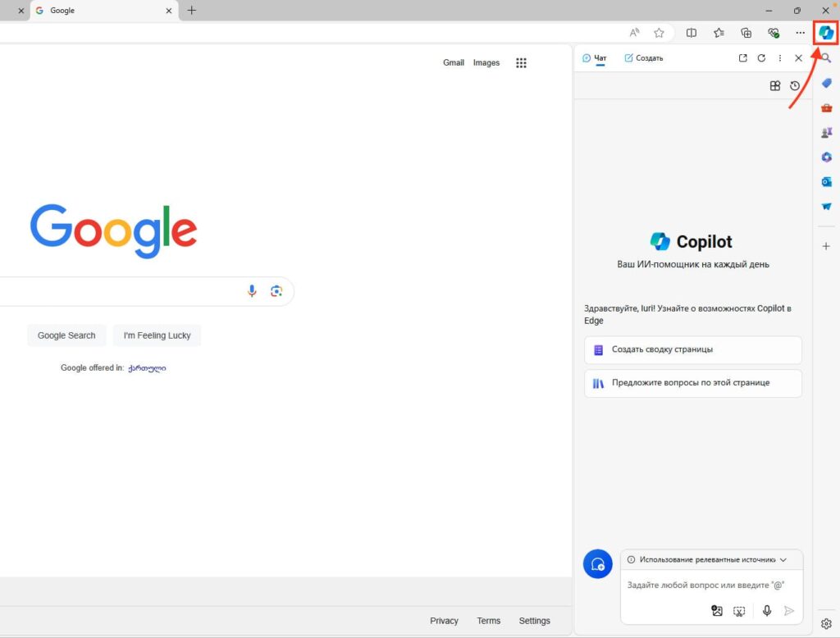This screenshot has height=638, width=840.
Task: Open a new browser tab
Action: [x=191, y=10]
